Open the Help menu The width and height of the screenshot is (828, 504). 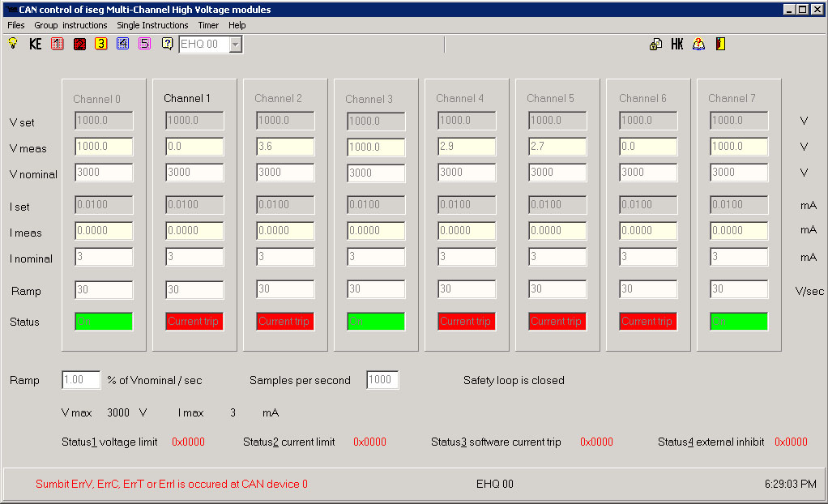[x=237, y=25]
